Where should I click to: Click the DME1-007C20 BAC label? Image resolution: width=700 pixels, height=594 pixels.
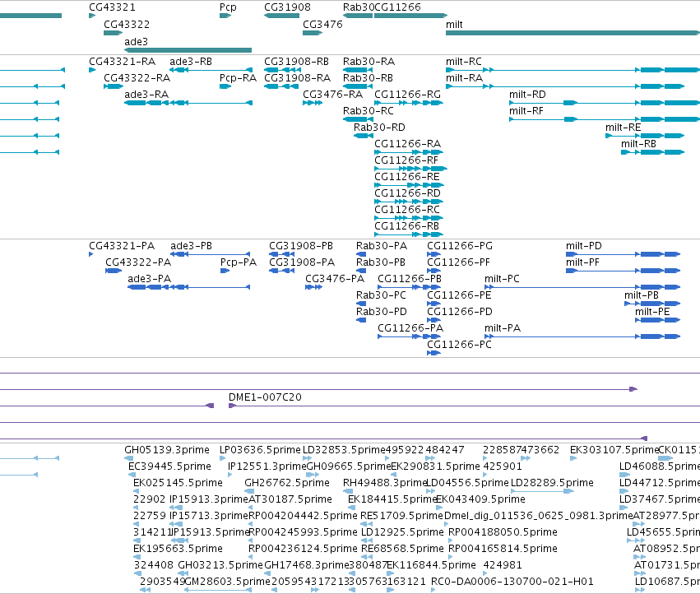tap(265, 397)
